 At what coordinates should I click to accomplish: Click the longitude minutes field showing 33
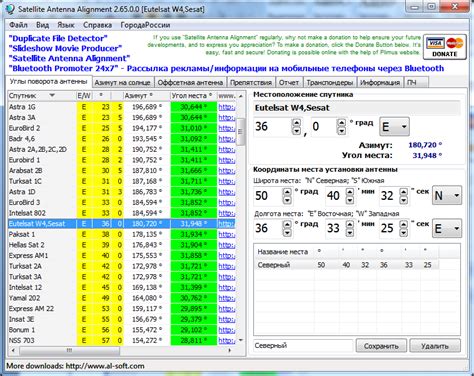point(335,228)
